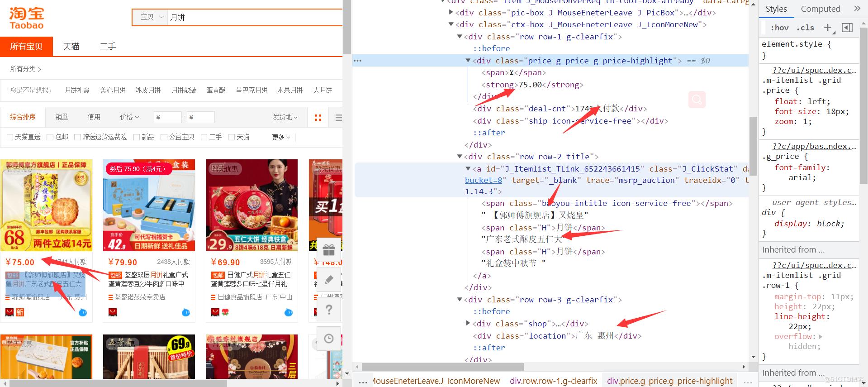This screenshot has height=387, width=868.
Task: Open the clock history floating icon
Action: (x=329, y=339)
